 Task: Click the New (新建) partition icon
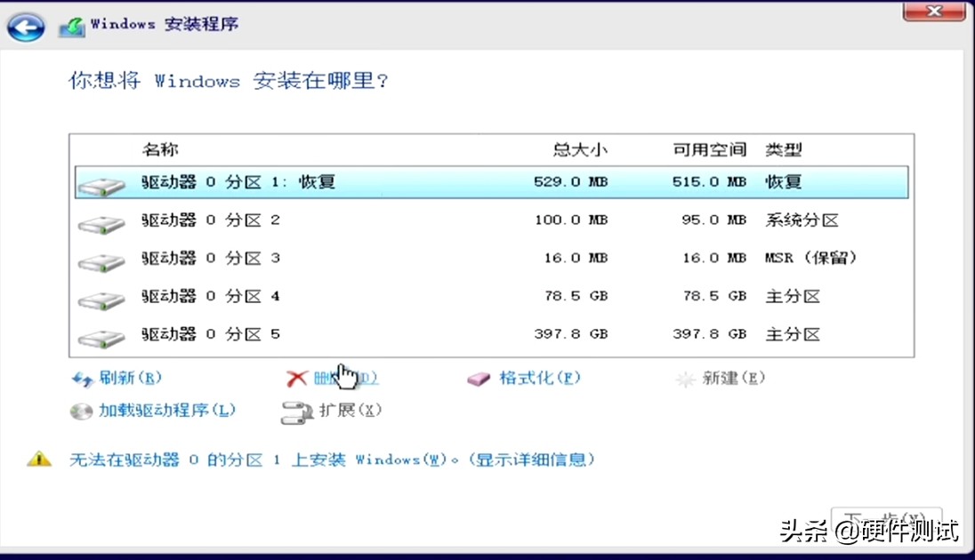686,378
